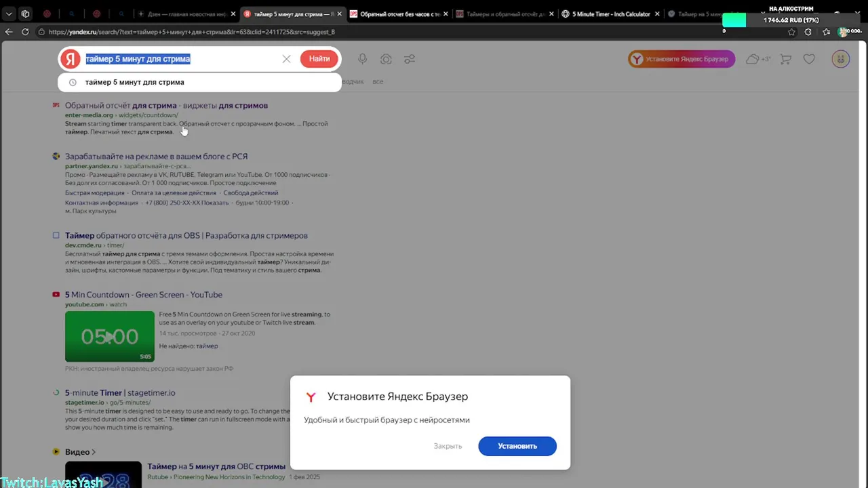Open the shopping cart icon

786,59
